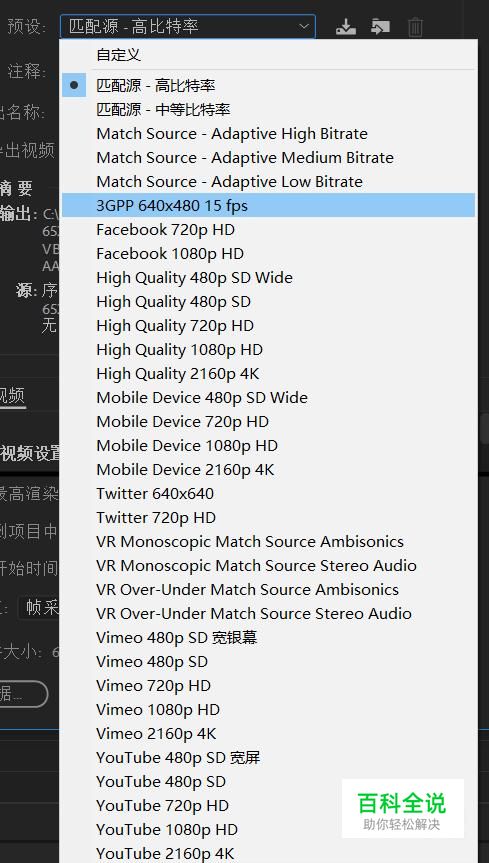Expand the preset dropdown arrow
The width and height of the screenshot is (489, 863).
tap(304, 26)
